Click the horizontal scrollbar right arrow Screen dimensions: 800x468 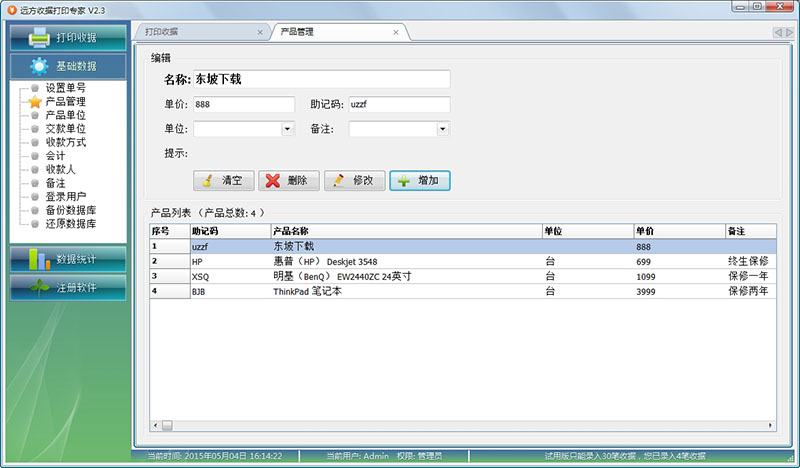pyautogui.click(x=770, y=425)
